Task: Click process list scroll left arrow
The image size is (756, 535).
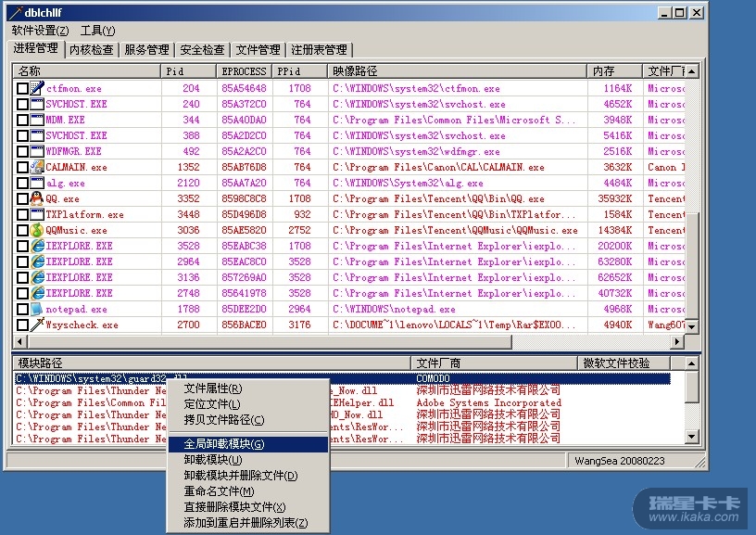Action: tap(19, 341)
